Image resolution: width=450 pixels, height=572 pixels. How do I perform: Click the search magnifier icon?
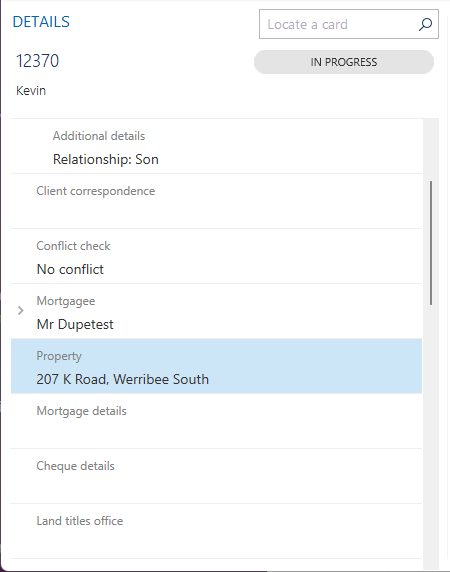coord(425,24)
